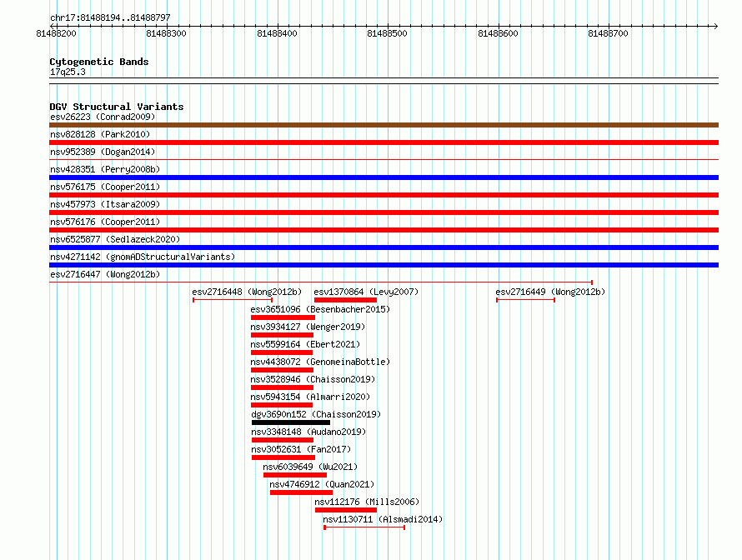
Task: Select the red nsv6039649 variant bar
Action: (x=295, y=475)
